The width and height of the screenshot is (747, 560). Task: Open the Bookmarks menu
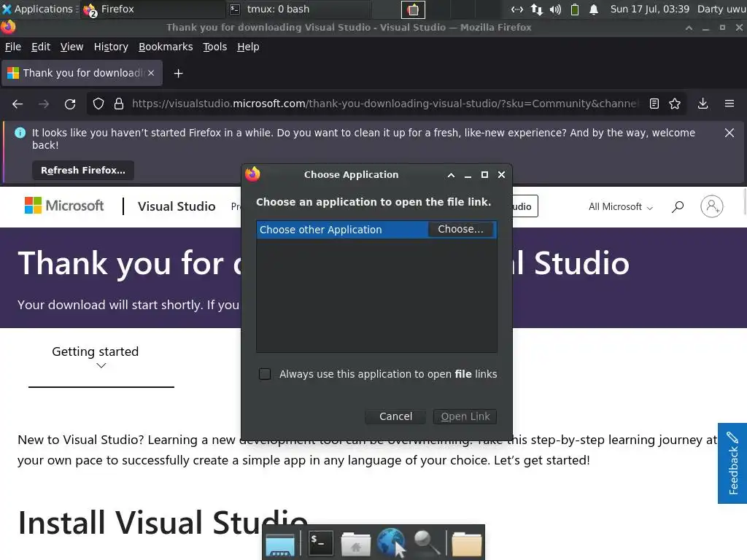point(166,47)
